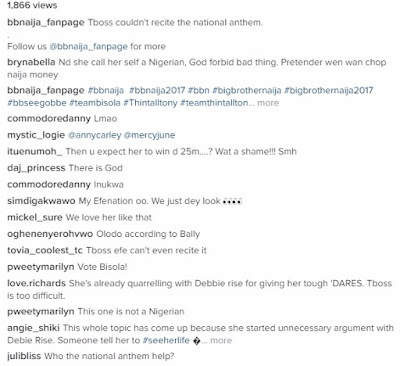
Task: Open love.richards profile
Action: coord(37,283)
